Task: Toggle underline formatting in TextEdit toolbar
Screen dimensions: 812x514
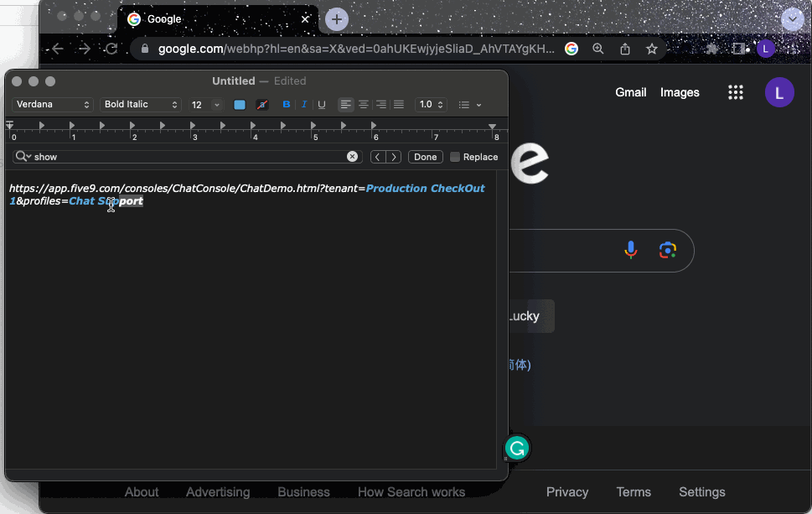Action: [x=322, y=105]
